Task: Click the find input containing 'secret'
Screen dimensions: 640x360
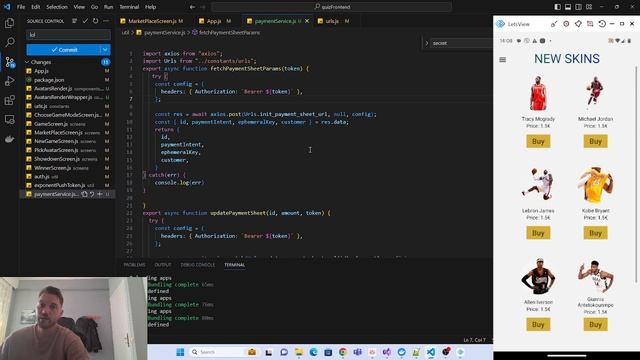Action: (x=461, y=43)
